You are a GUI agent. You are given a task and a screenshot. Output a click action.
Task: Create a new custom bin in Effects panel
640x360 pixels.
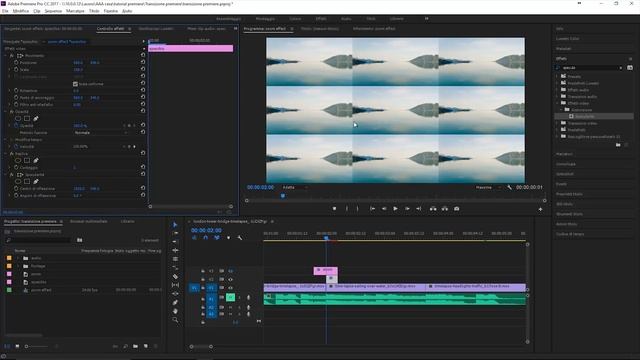pyautogui.click(x=618, y=145)
